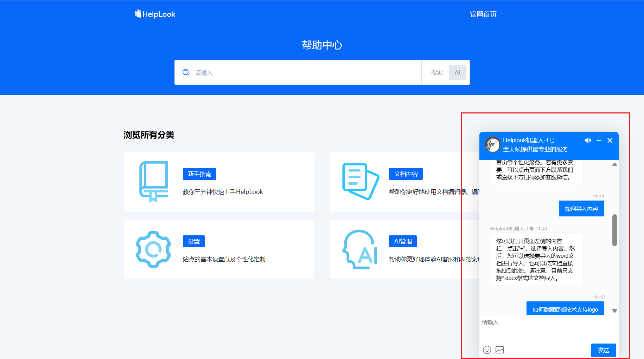
Task: Click the search magnifier icon
Action: coord(186,72)
